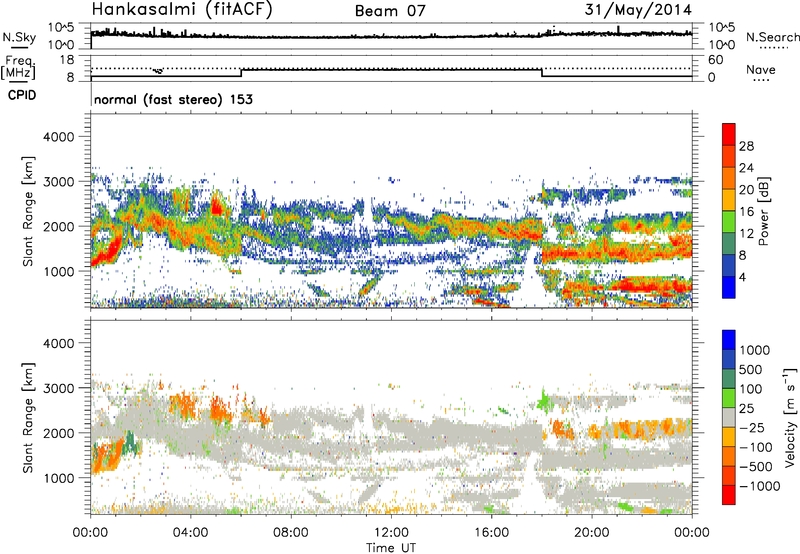Select the '-25' label on Velocity color bar

tap(752, 428)
